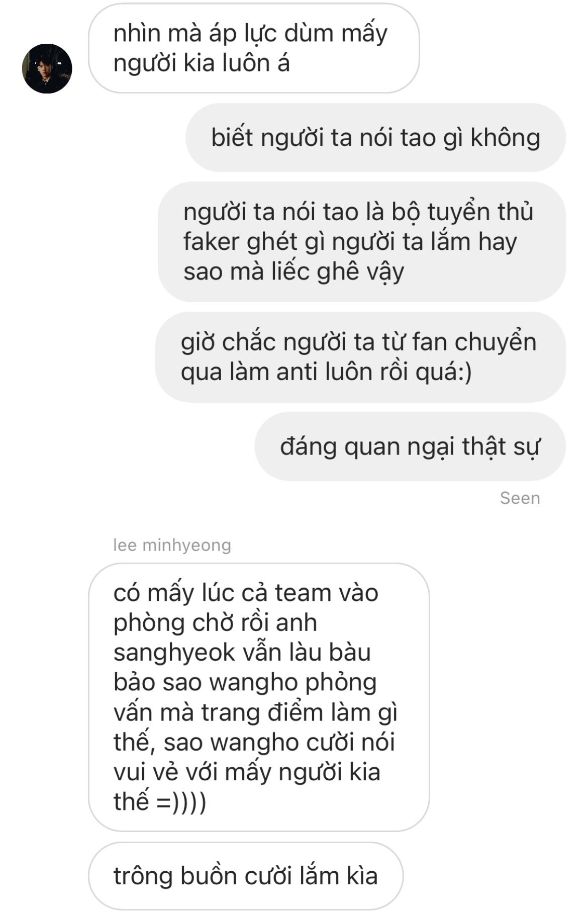The width and height of the screenshot is (588, 914).
Task: Tap the long message starting "có mấy lúc cả team"
Action: tap(259, 697)
